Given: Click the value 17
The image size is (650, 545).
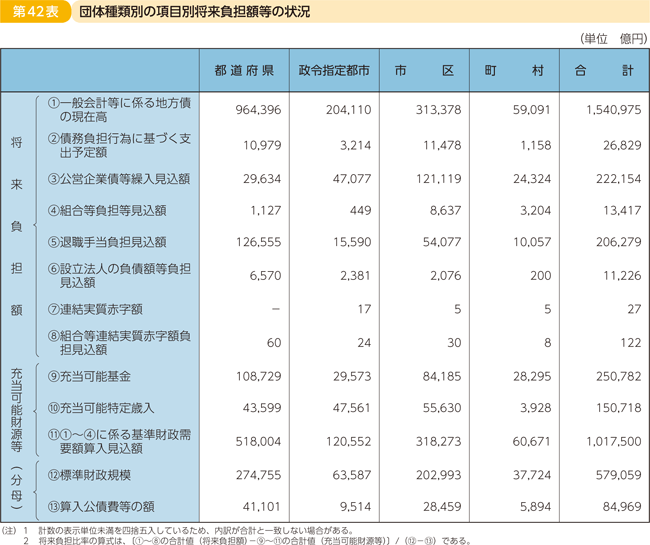Looking at the screenshot, I should click(x=364, y=309).
